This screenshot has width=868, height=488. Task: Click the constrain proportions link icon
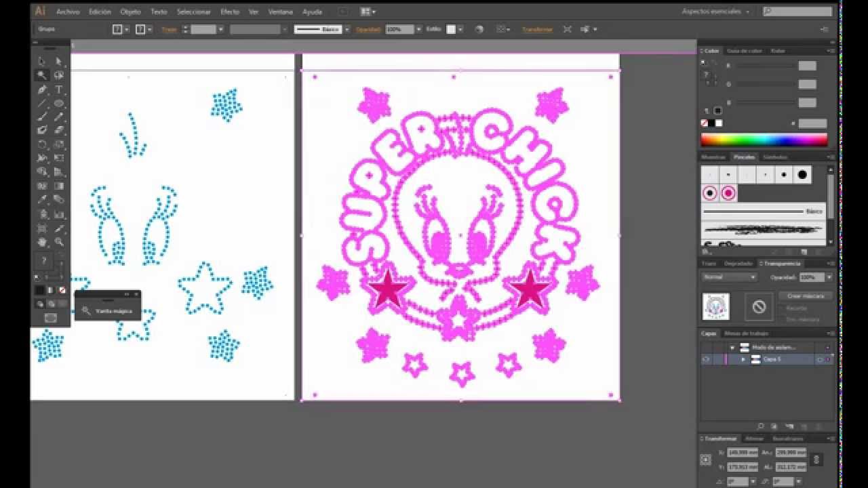[817, 459]
